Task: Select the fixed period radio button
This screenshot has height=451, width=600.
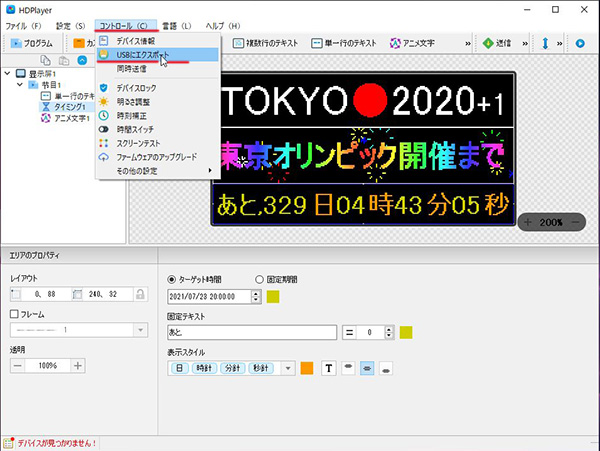Action: (x=259, y=280)
